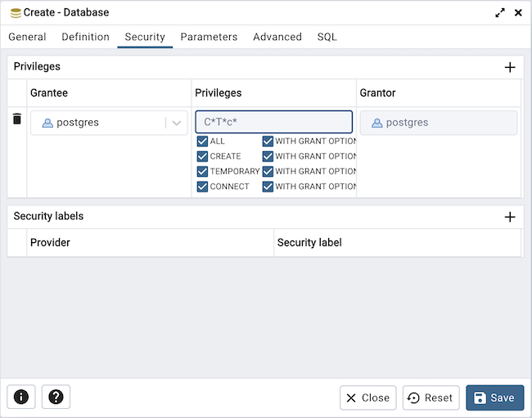This screenshot has width=532, height=418.
Task: Toggle the TEMPORARY privilege checkbox
Action: click(x=203, y=172)
